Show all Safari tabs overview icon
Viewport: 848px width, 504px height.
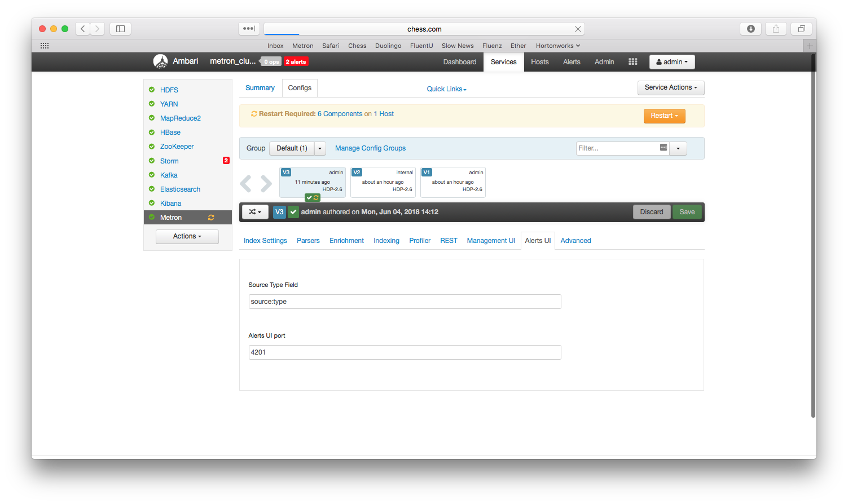801,29
